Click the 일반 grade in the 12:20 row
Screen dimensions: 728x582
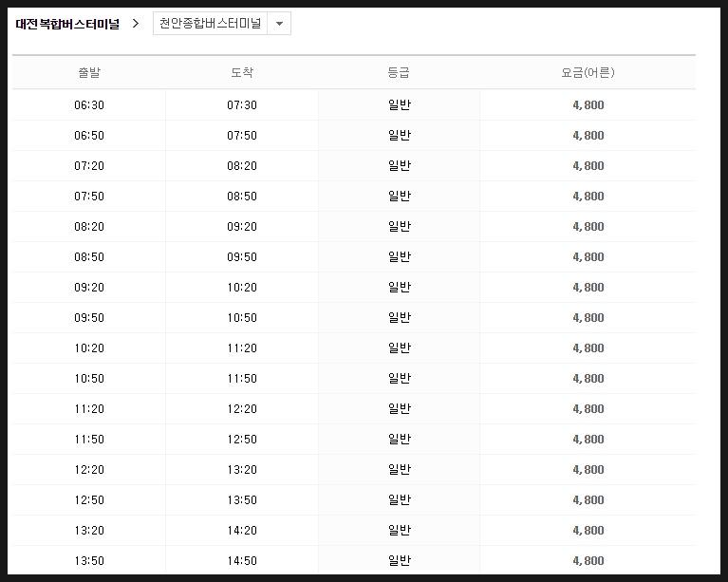(x=400, y=470)
